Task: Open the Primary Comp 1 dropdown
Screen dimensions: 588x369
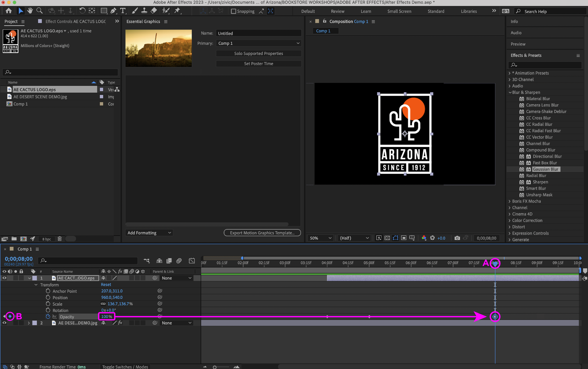Action: tap(259, 43)
